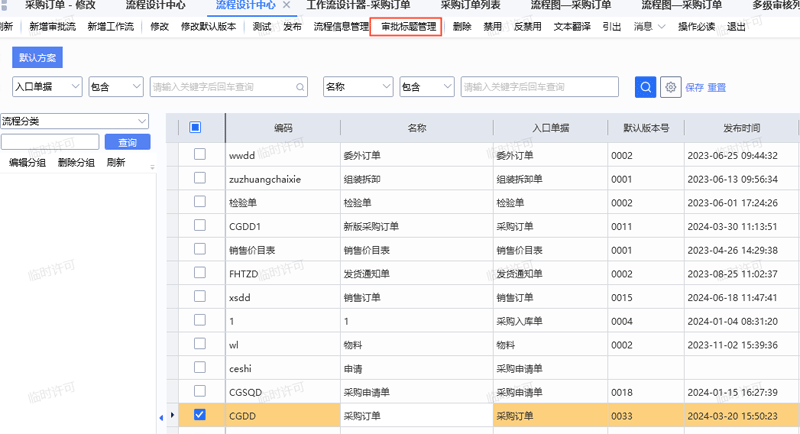The width and height of the screenshot is (800, 434).
Task: Sort by 编码 column header
Action: (283, 128)
